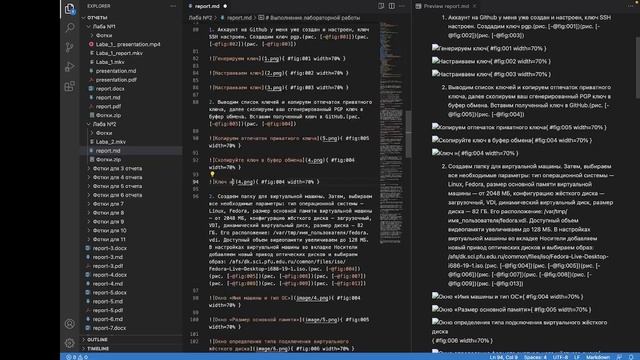Open presentation.pdf file
The height and width of the screenshot is (360, 640).
[116, 80]
